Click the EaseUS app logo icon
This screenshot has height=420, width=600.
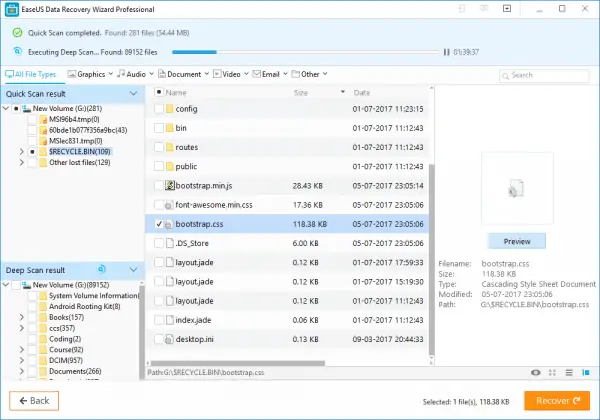point(11,10)
